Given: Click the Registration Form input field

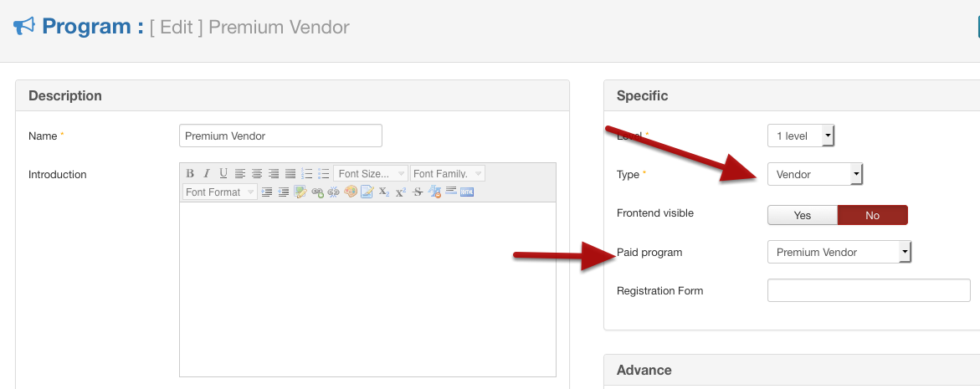Looking at the screenshot, I should 869,290.
